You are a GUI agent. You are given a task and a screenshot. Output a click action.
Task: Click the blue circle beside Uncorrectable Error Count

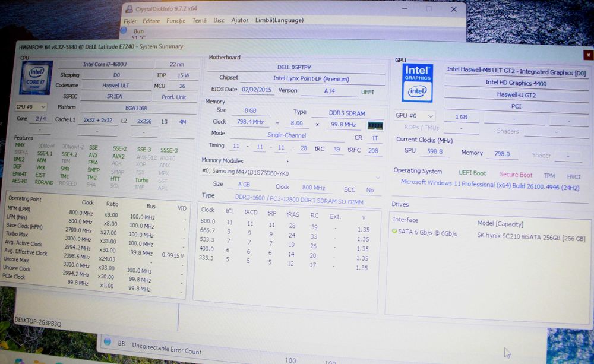[108, 341]
